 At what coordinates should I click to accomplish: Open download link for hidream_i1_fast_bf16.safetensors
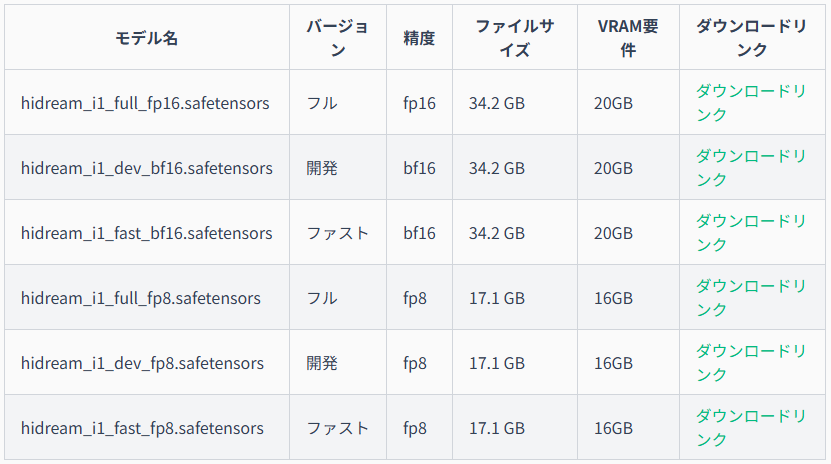750,233
